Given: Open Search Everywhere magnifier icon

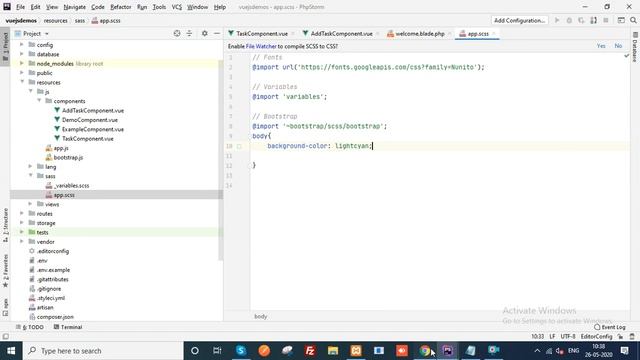Looking at the screenshot, I should pos(633,20).
